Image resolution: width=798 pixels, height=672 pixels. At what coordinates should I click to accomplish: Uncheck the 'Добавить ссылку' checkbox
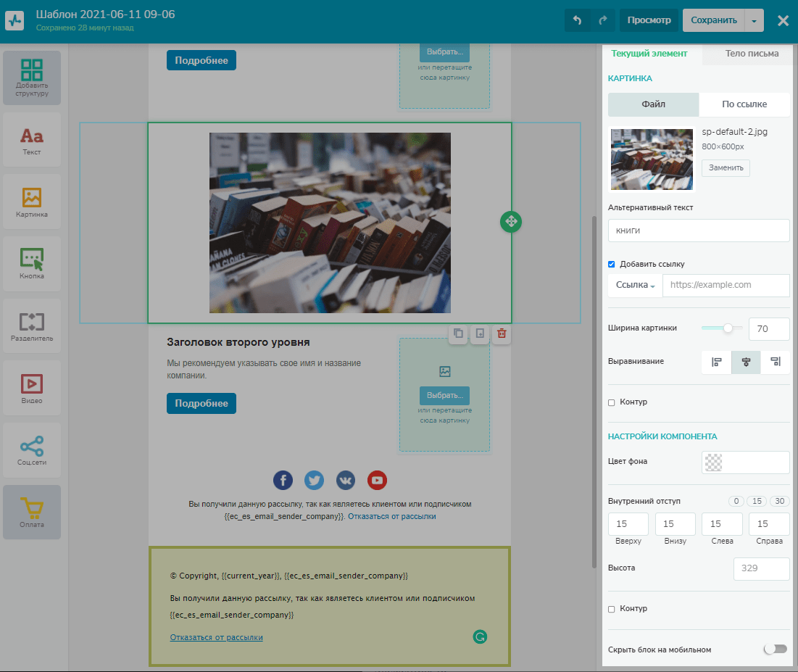point(612,264)
